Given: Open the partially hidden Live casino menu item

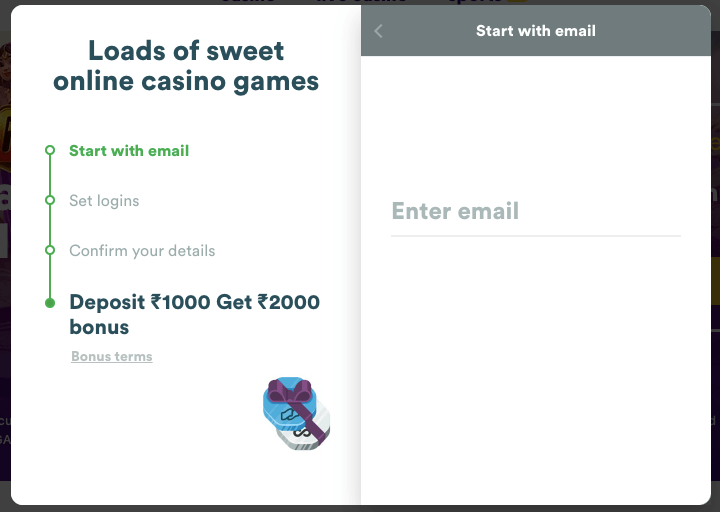Looking at the screenshot, I should [361, 2].
